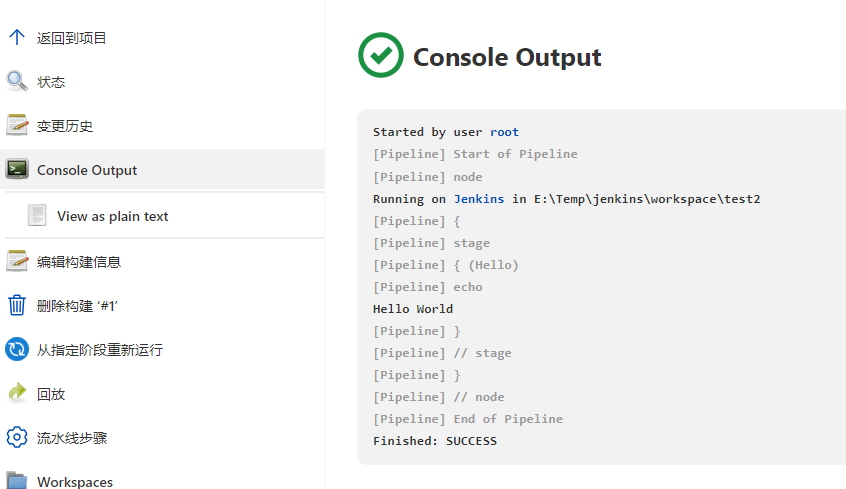Open the 流水线步骤 text link
The width and height of the screenshot is (846, 489).
click(x=72, y=438)
